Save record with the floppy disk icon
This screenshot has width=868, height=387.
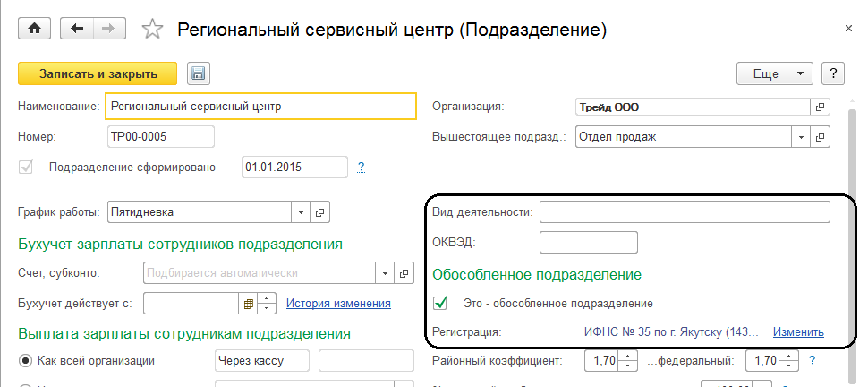pyautogui.click(x=198, y=73)
